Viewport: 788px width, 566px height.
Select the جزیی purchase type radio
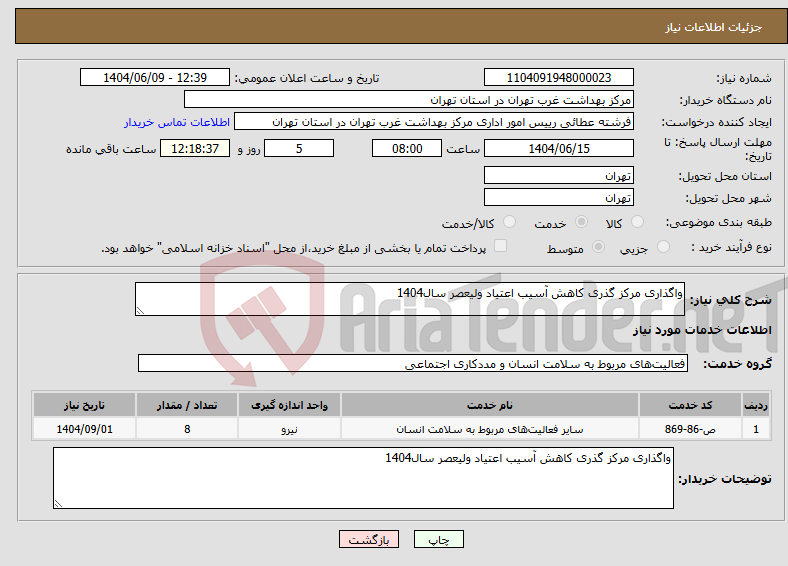(663, 246)
